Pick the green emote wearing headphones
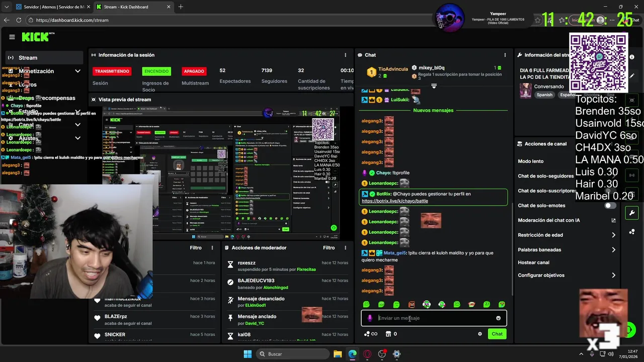The height and width of the screenshot is (362, 644). pyautogui.click(x=427, y=304)
